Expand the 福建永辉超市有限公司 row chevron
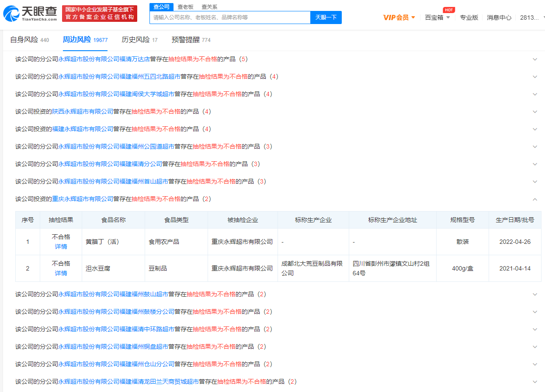 (535, 129)
